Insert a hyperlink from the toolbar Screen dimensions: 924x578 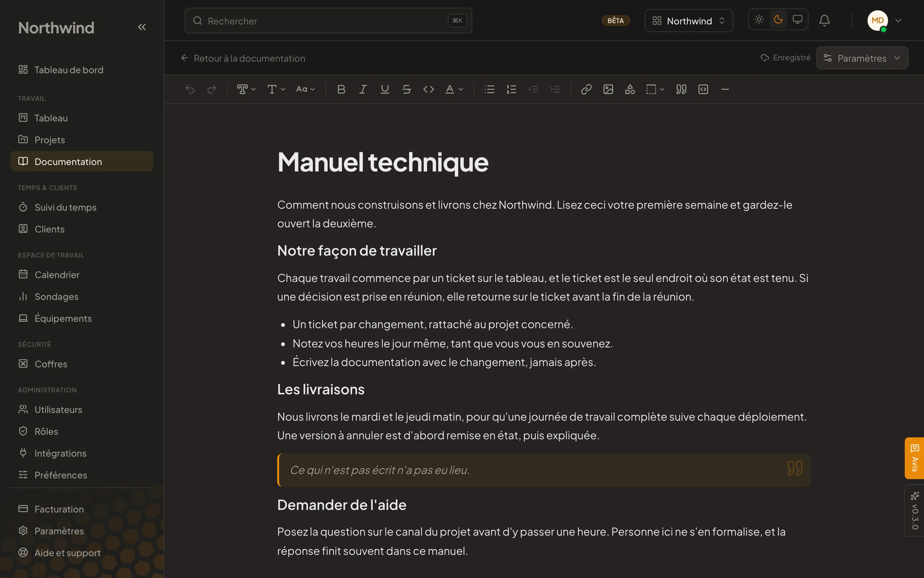pos(586,90)
